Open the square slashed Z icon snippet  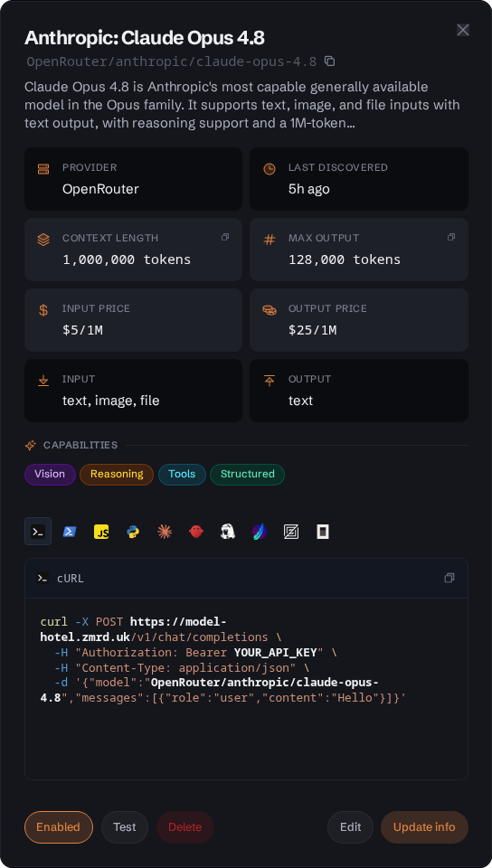[291, 532]
